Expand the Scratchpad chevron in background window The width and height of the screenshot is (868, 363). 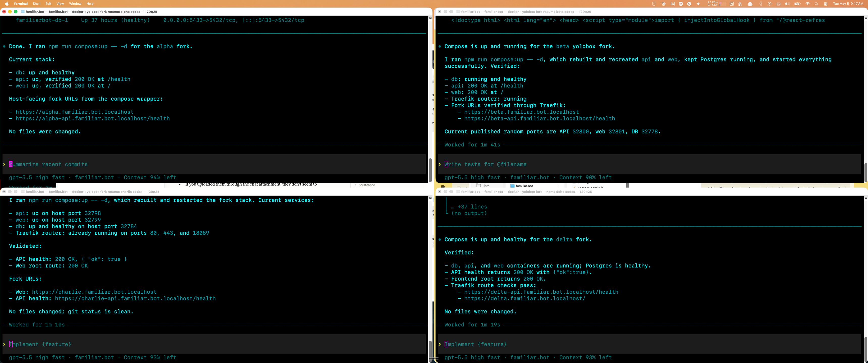point(356,185)
